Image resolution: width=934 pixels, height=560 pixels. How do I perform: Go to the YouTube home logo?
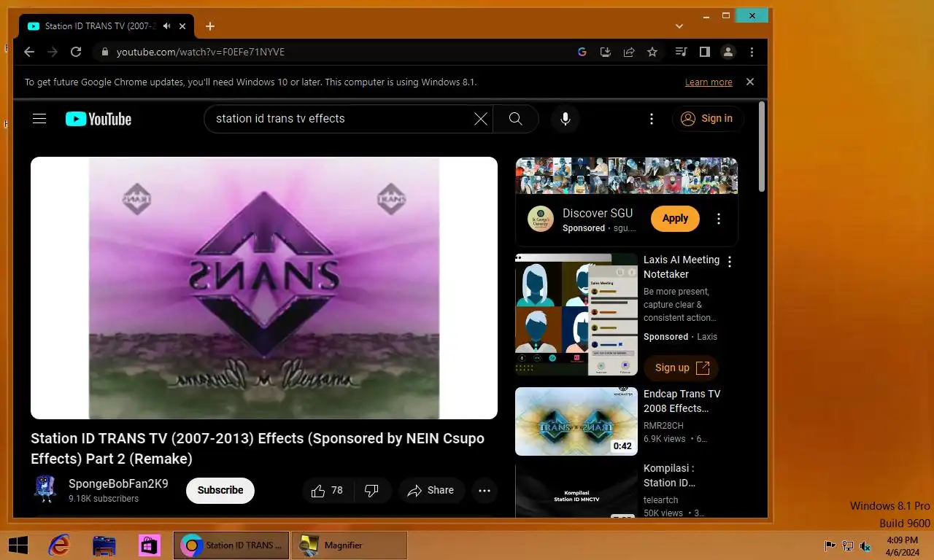(x=99, y=119)
